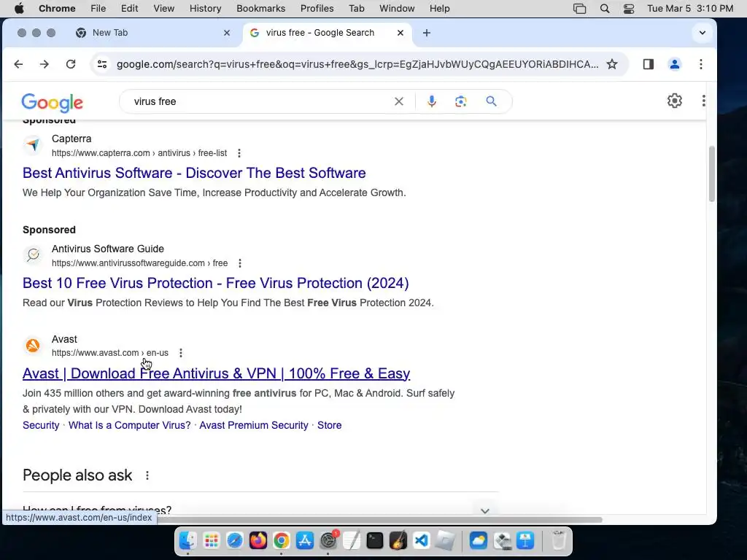The image size is (747, 560).
Task: Open more options for Antivirus Software Guide ad
Action: coord(239,263)
